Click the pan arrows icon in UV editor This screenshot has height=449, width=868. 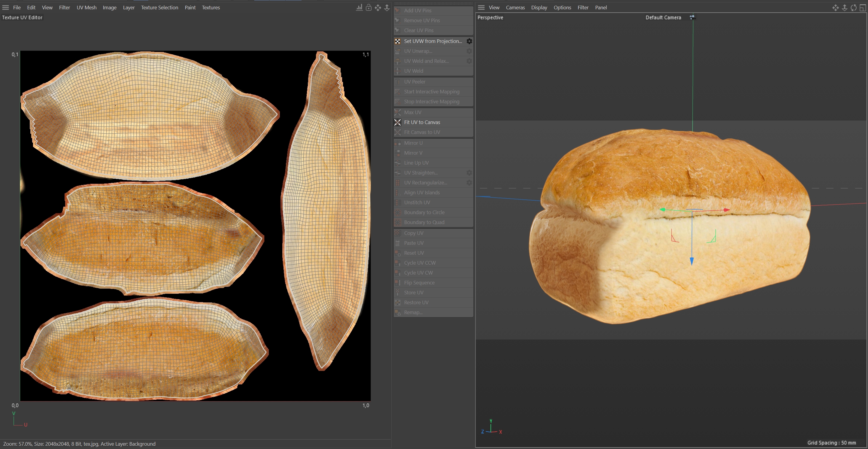pos(378,8)
